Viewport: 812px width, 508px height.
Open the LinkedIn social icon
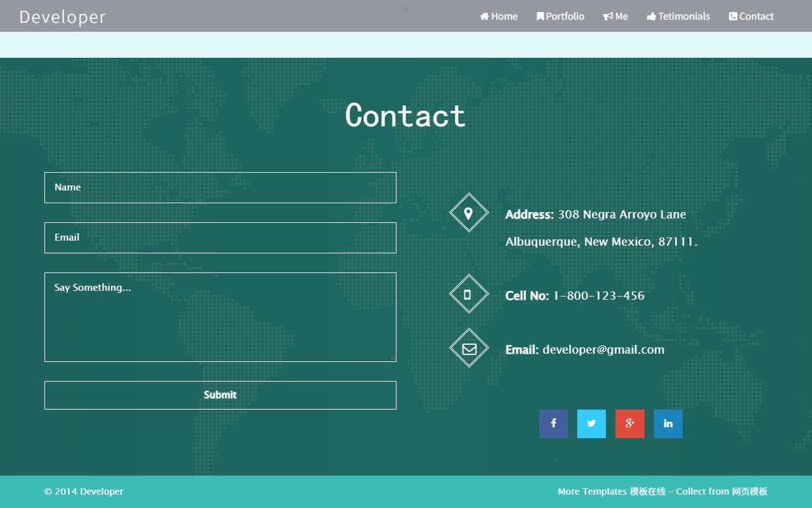pos(668,424)
